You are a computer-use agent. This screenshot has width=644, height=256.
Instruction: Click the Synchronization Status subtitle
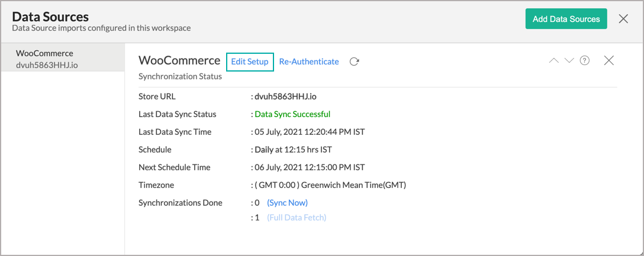(x=181, y=77)
